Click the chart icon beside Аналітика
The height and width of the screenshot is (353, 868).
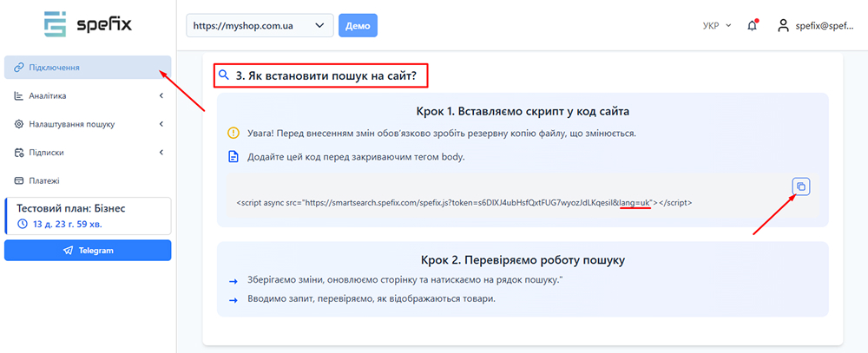point(18,95)
